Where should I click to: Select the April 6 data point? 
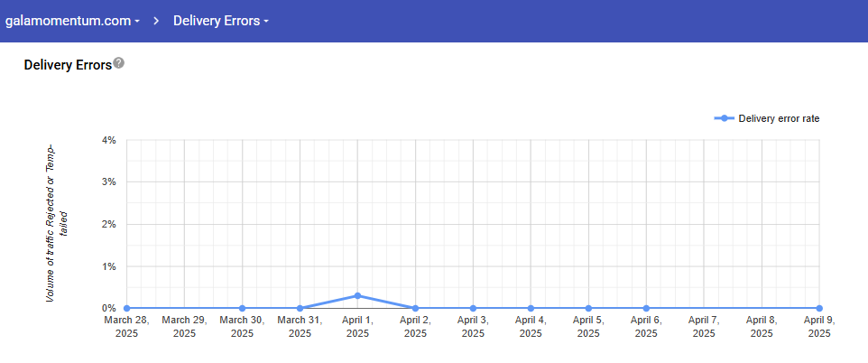[x=646, y=308]
